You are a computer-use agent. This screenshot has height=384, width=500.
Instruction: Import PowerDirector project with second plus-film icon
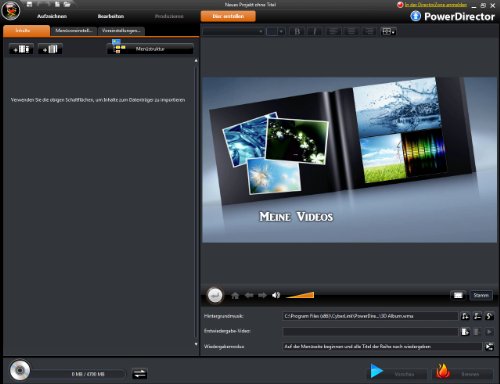[50, 49]
